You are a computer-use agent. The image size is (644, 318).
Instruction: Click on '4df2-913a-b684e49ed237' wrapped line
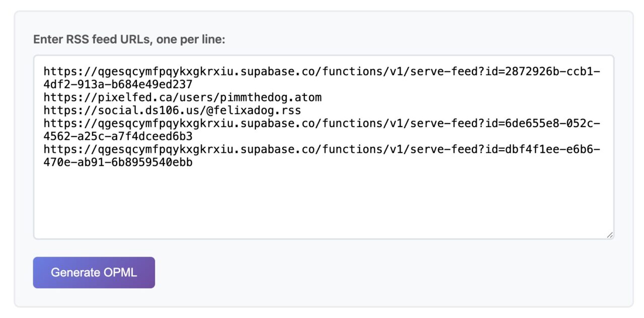click(118, 84)
